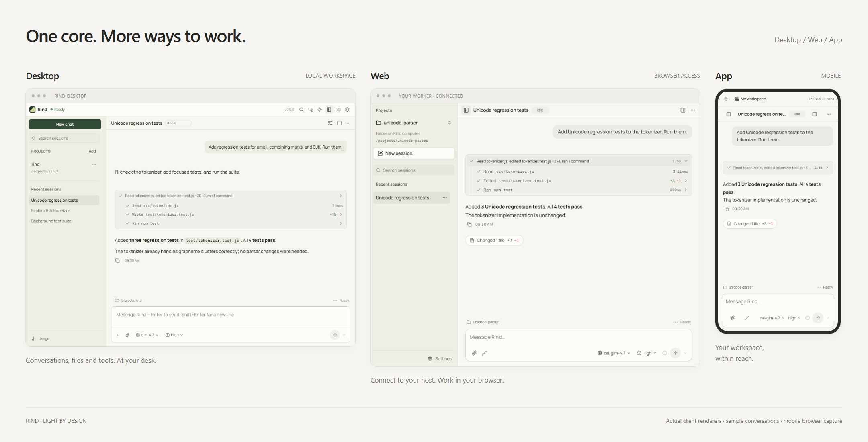Viewport: 868px width, 442px height.
Task: Click Changed 1 file chip in Web chat
Action: (x=494, y=240)
